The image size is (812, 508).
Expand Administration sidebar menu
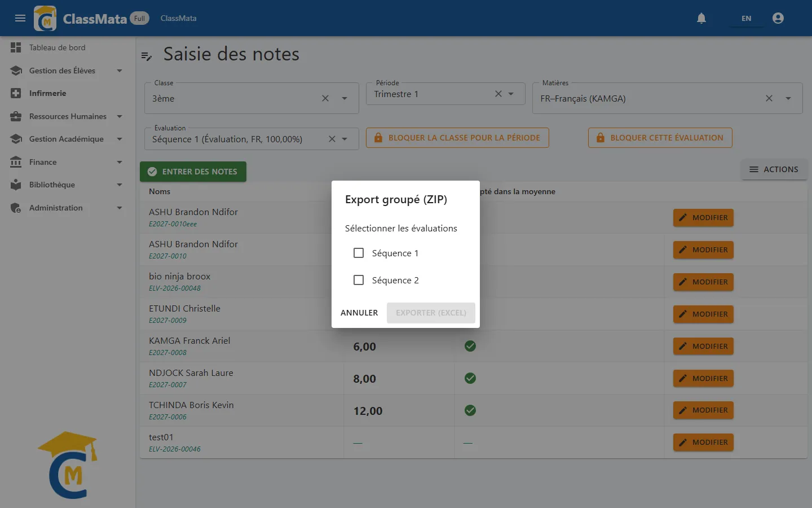click(x=68, y=208)
